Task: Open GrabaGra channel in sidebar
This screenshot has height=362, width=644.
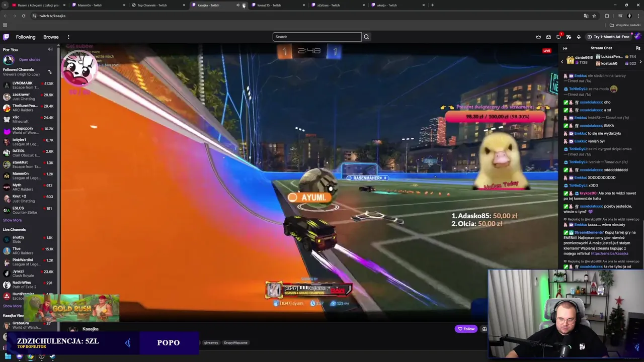Action: pyautogui.click(x=29, y=325)
